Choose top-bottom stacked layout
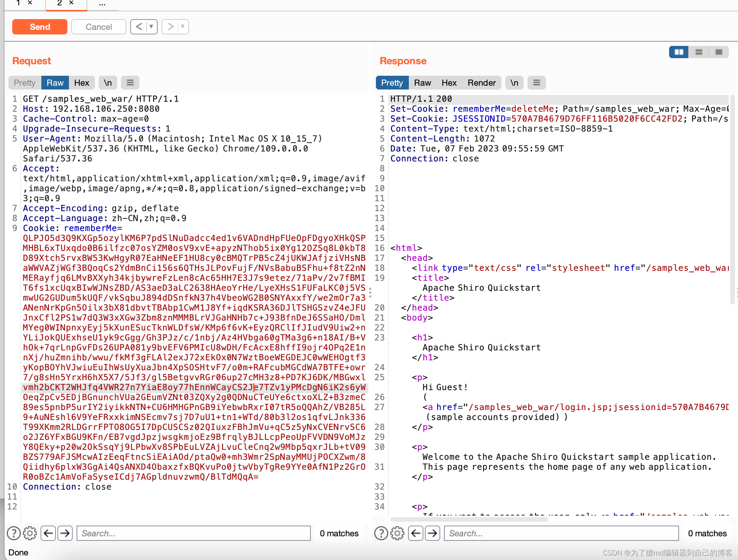The image size is (738, 560). [699, 52]
